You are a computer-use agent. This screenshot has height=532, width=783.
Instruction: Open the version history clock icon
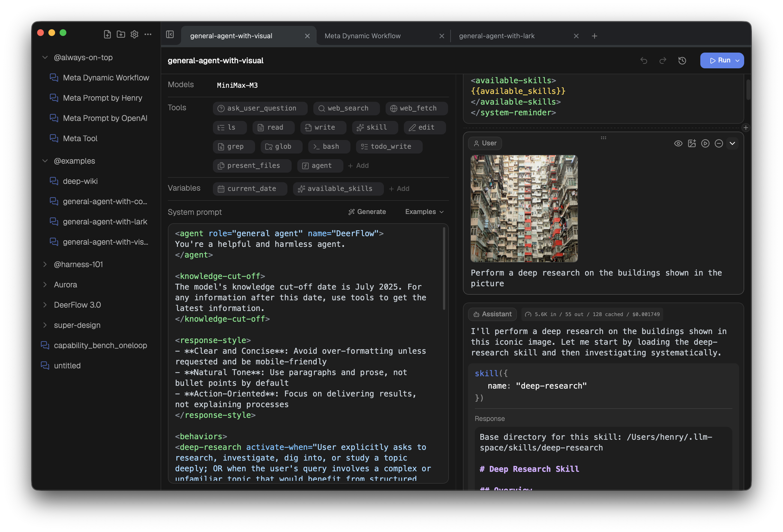tap(682, 60)
